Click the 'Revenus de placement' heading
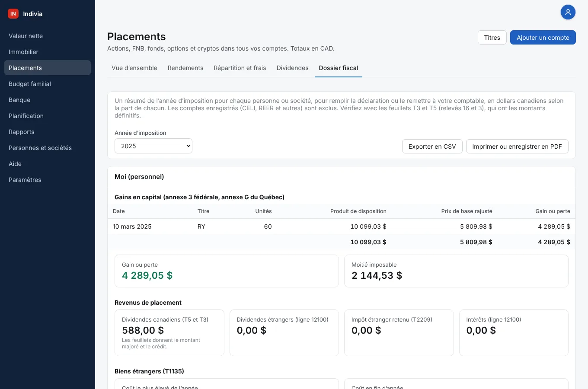This screenshot has height=389, width=588. coord(148,303)
